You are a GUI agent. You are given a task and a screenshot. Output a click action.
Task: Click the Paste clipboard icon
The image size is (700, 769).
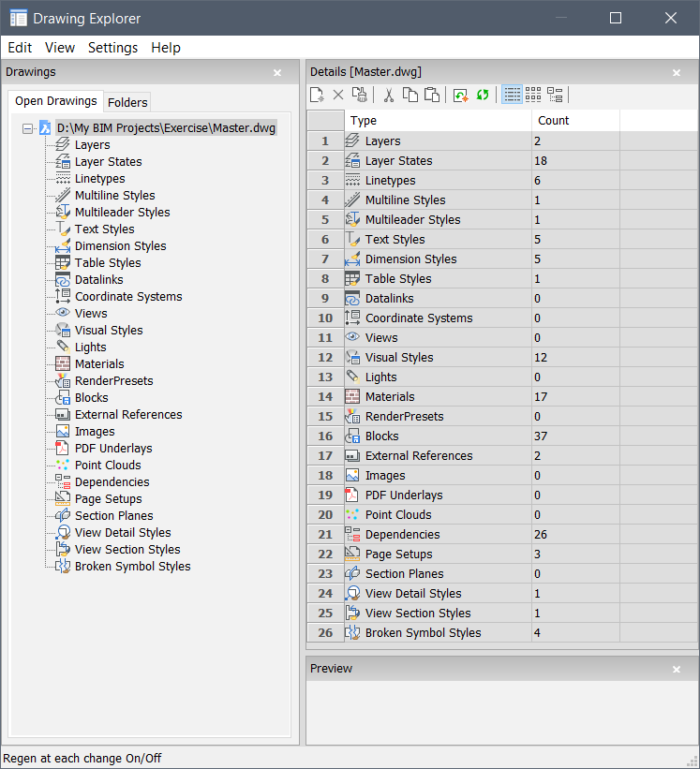[x=431, y=95]
